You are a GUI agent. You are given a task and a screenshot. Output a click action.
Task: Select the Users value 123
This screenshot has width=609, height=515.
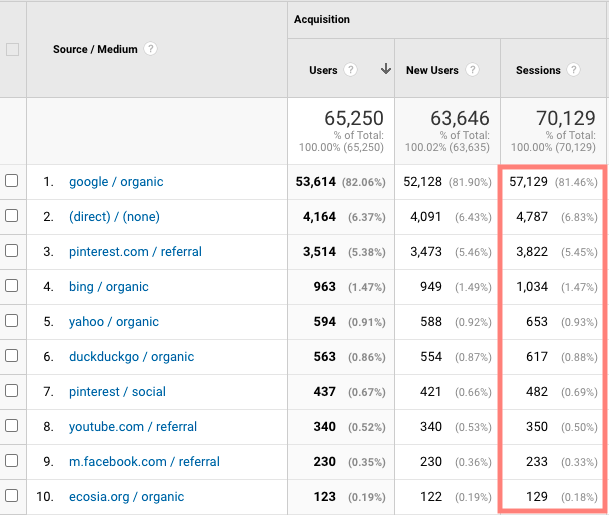click(324, 497)
